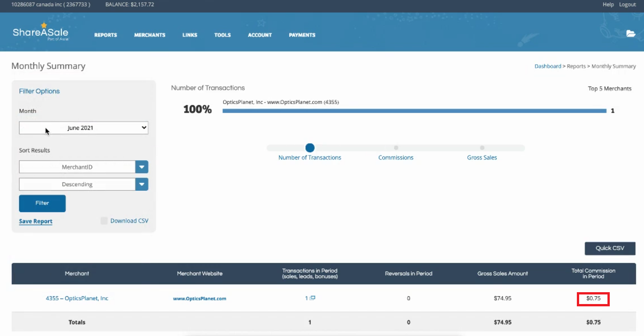The width and height of the screenshot is (644, 336).
Task: Click the Save Report link
Action: pos(36,221)
